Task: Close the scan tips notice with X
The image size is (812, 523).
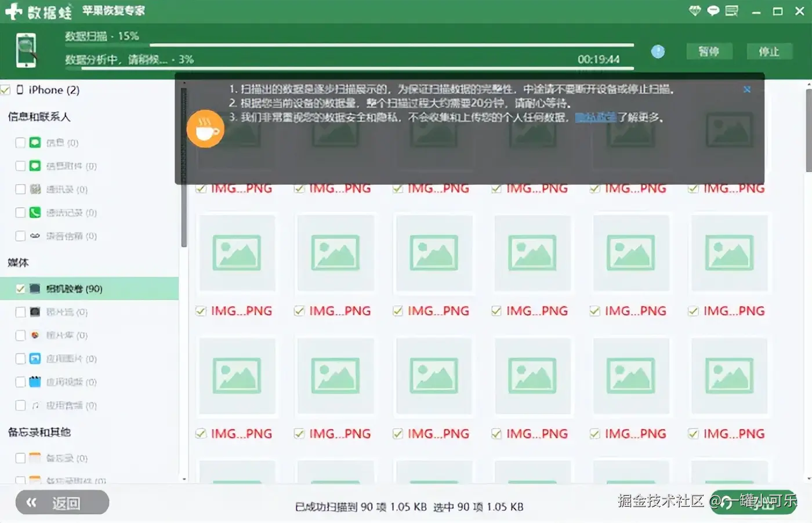Action: coord(747,89)
